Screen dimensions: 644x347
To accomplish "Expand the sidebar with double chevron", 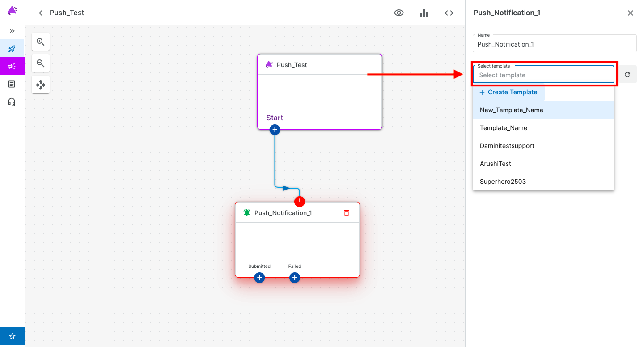I will (12, 31).
